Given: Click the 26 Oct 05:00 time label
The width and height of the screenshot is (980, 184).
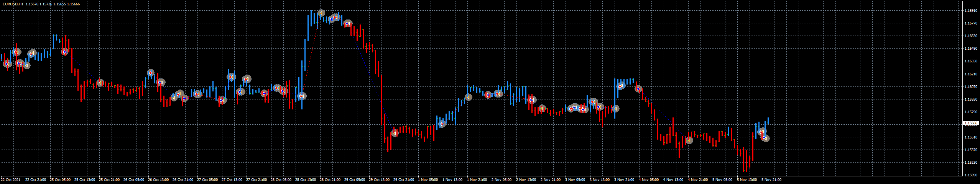Looking at the screenshot, I should pos(134,180).
